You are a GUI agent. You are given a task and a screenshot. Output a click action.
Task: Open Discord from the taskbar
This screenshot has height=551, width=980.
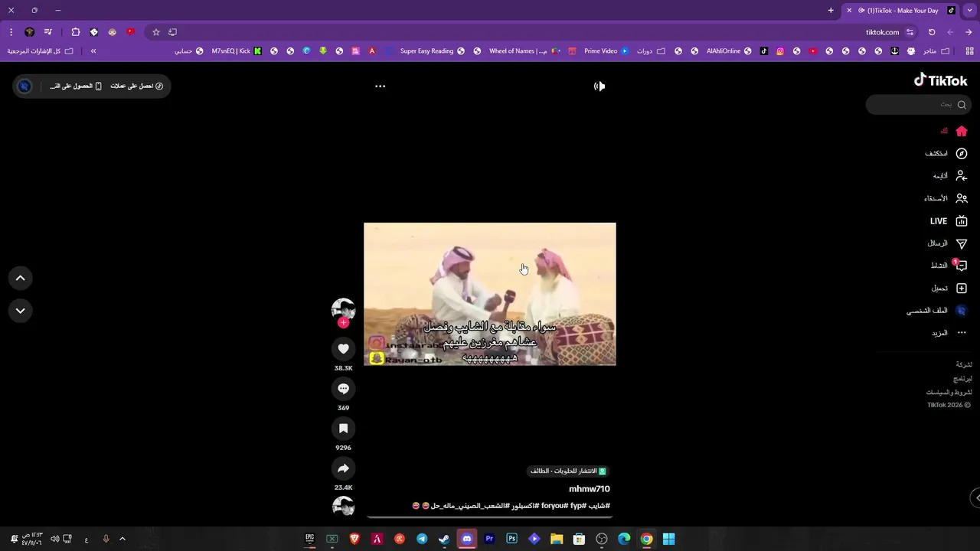(467, 539)
